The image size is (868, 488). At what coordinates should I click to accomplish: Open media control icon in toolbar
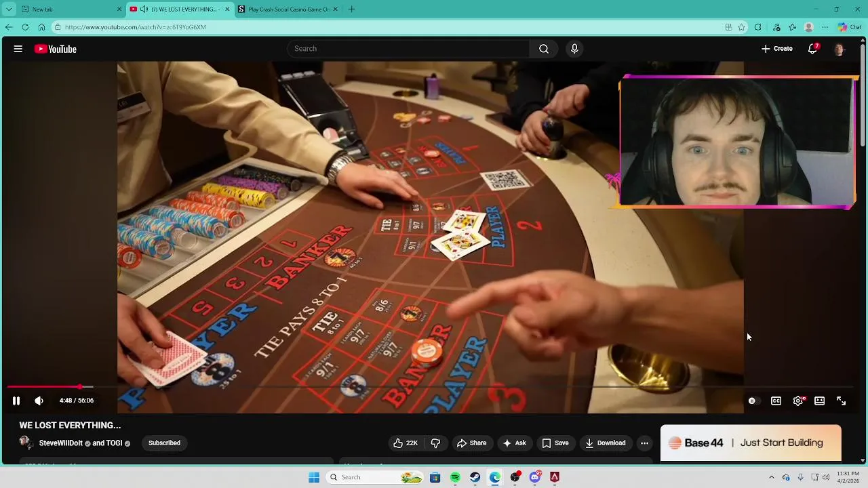pyautogui.click(x=776, y=27)
